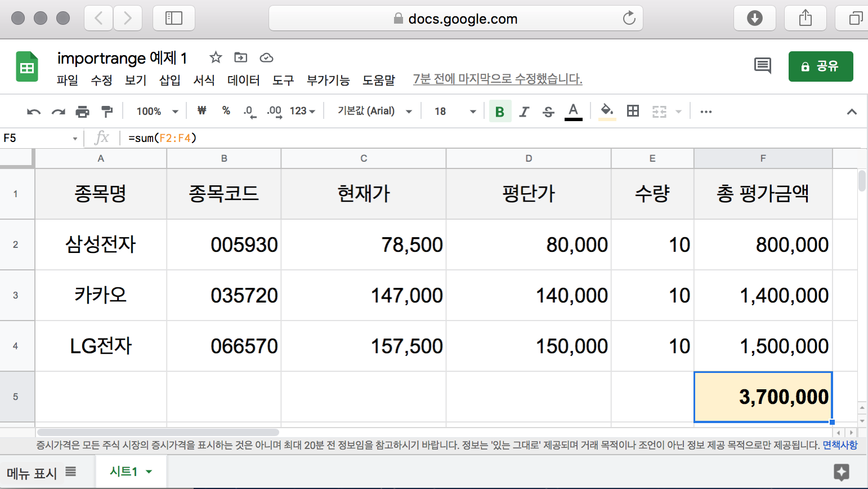
Task: Click the merge cells icon
Action: [x=659, y=112]
